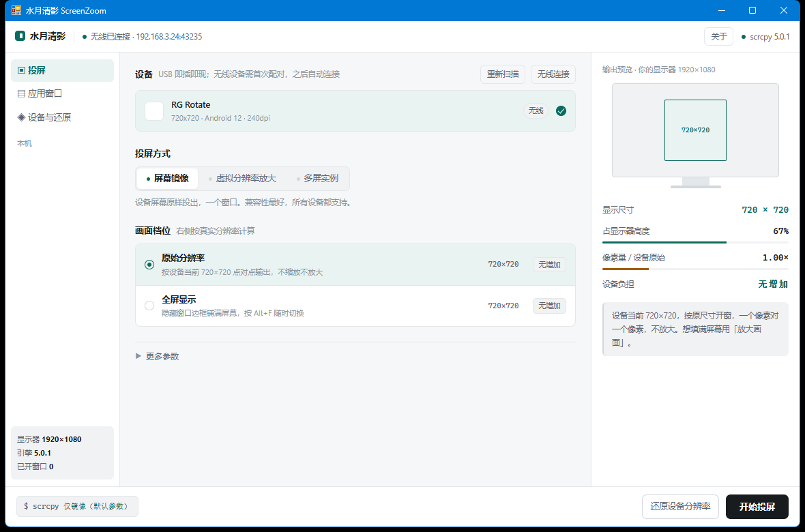805x532 pixels.
Task: Click the ScreenZoom title bar app icon
Action: point(16,10)
